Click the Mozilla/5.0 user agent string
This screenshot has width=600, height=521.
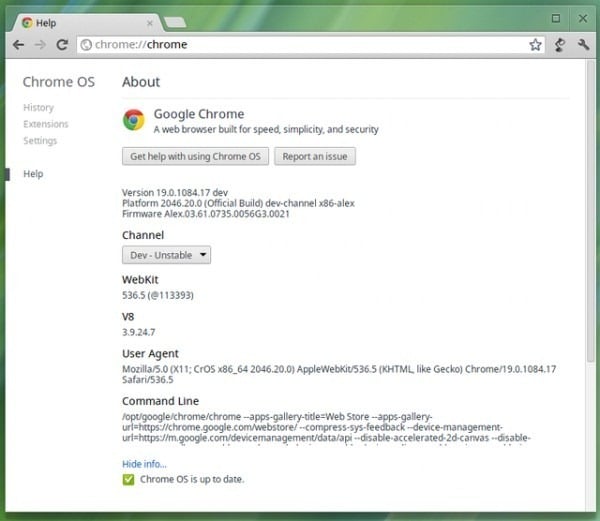pos(339,374)
